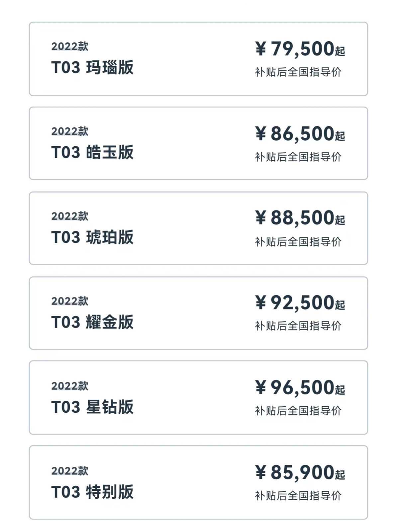This screenshot has height=532, width=397.
Task: Click 补贴后全国指导价 under ¥96,500
Action: pyautogui.click(x=298, y=411)
